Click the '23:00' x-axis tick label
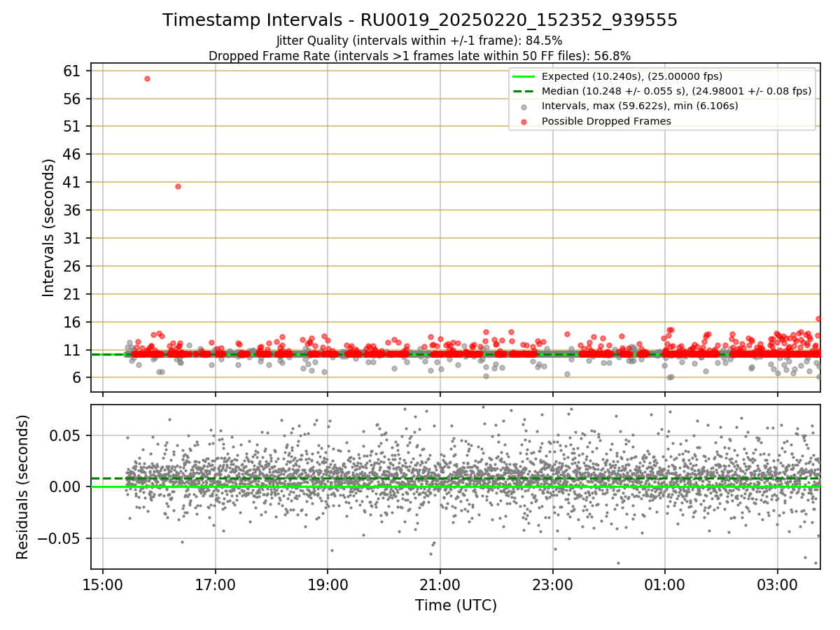Viewport: 840px width, 630px height. tap(553, 584)
